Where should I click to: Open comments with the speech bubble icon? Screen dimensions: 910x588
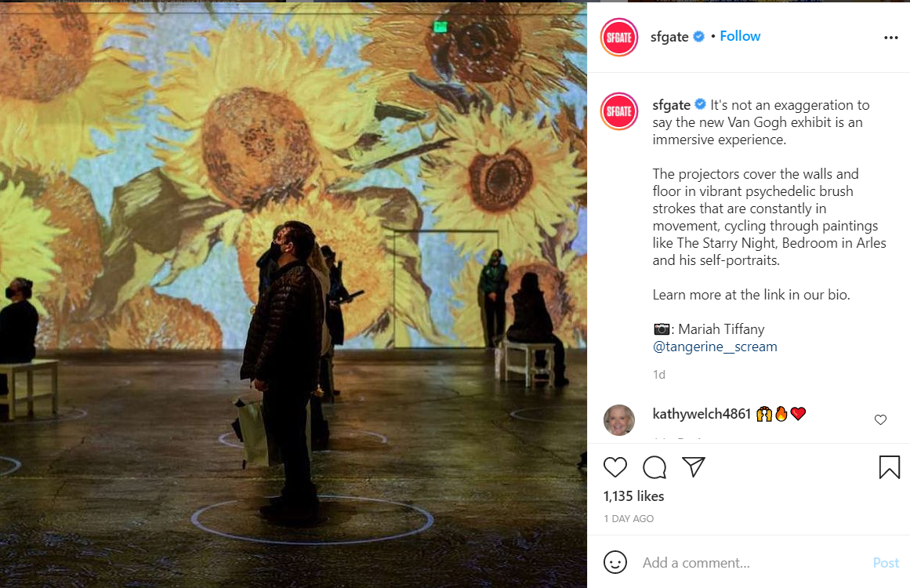click(654, 467)
